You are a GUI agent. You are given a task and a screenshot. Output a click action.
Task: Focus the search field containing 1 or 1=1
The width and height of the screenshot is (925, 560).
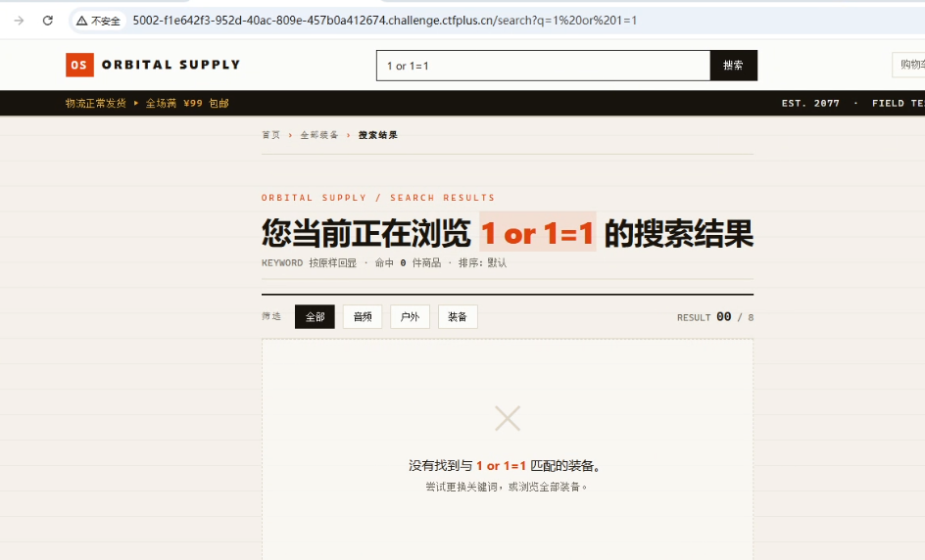pyautogui.click(x=543, y=66)
